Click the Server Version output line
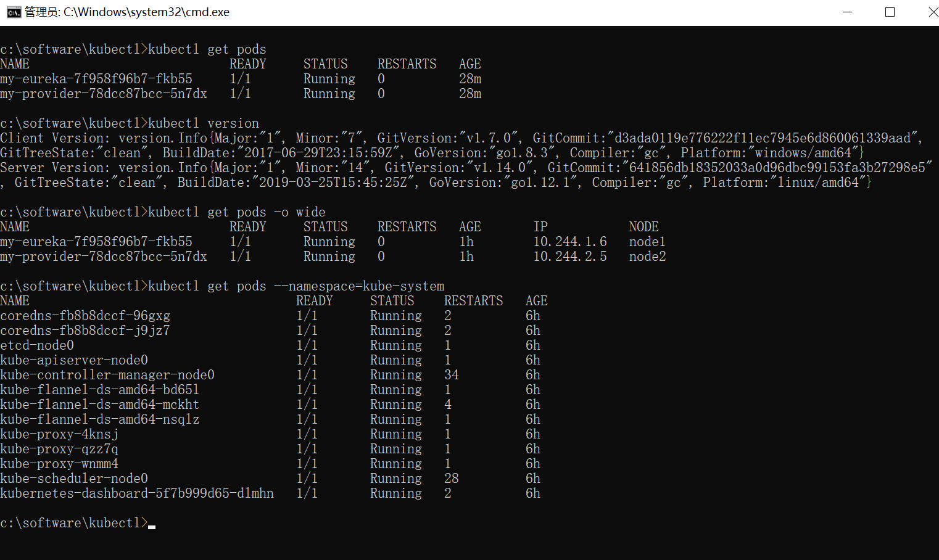This screenshot has width=939, height=560. (466, 175)
